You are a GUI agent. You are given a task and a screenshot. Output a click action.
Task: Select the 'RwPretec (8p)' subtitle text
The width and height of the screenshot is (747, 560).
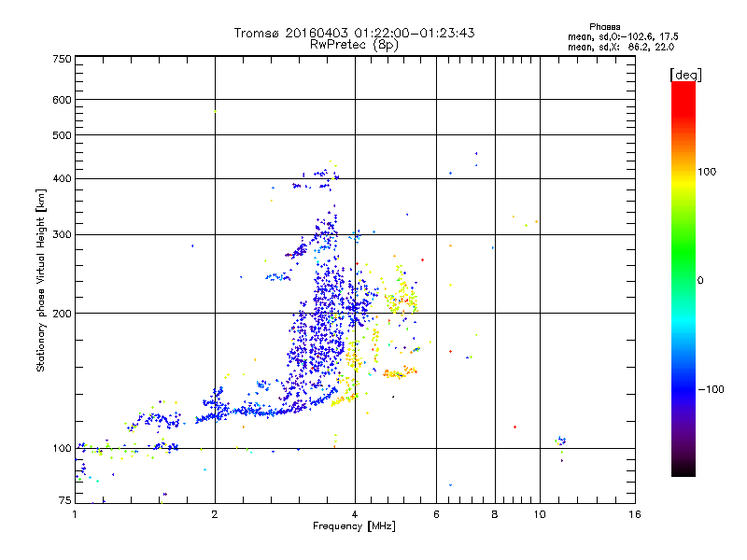[354, 45]
